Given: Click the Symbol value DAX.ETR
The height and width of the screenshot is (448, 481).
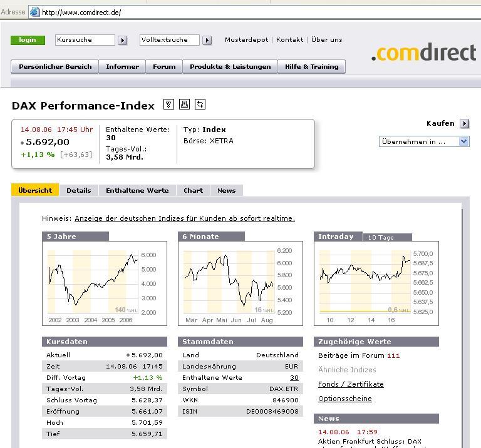Looking at the screenshot, I should pyautogui.click(x=284, y=389).
